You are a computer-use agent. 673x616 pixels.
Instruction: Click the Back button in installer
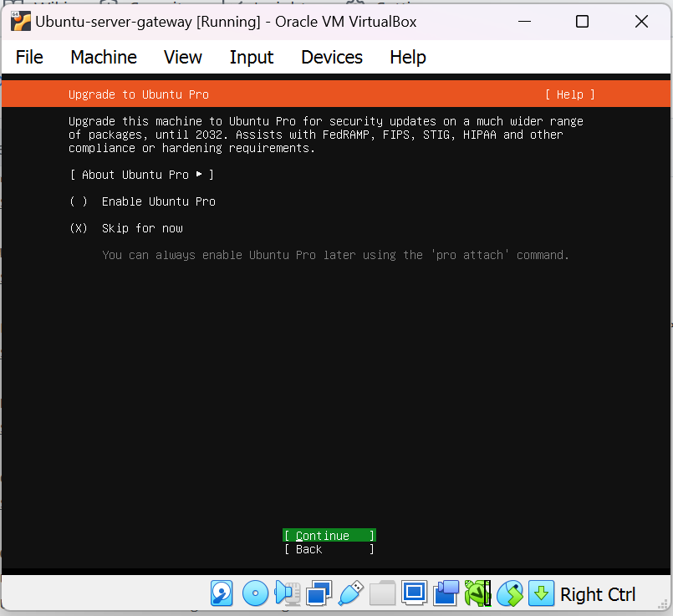click(x=329, y=549)
